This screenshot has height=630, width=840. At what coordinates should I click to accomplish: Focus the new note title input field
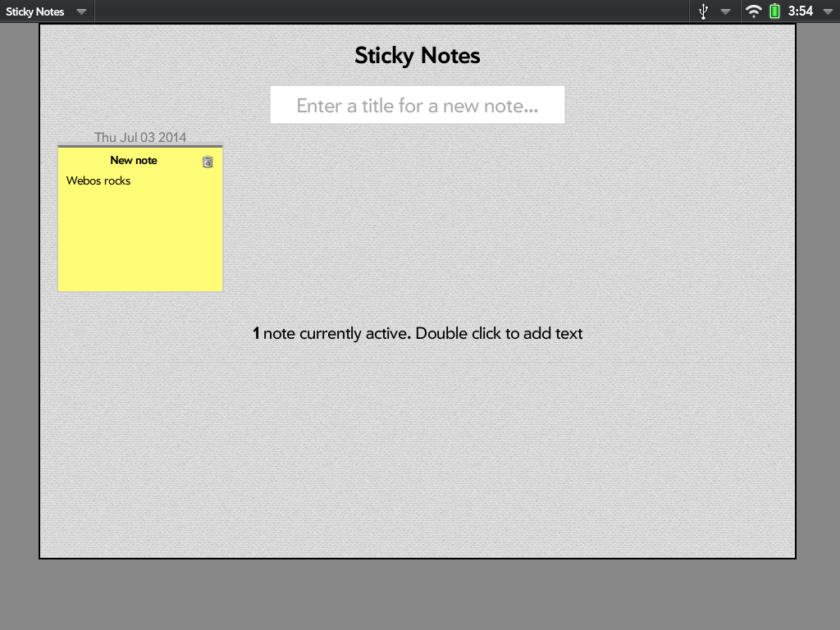tap(417, 106)
